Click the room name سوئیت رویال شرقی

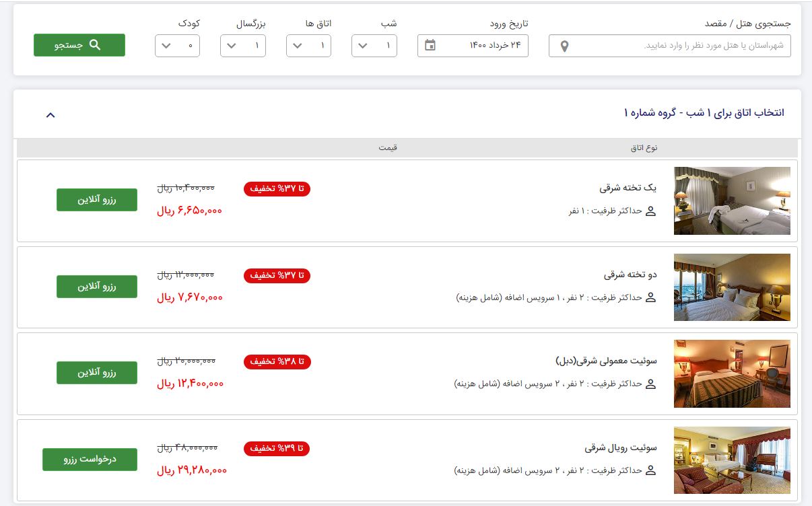621,447
